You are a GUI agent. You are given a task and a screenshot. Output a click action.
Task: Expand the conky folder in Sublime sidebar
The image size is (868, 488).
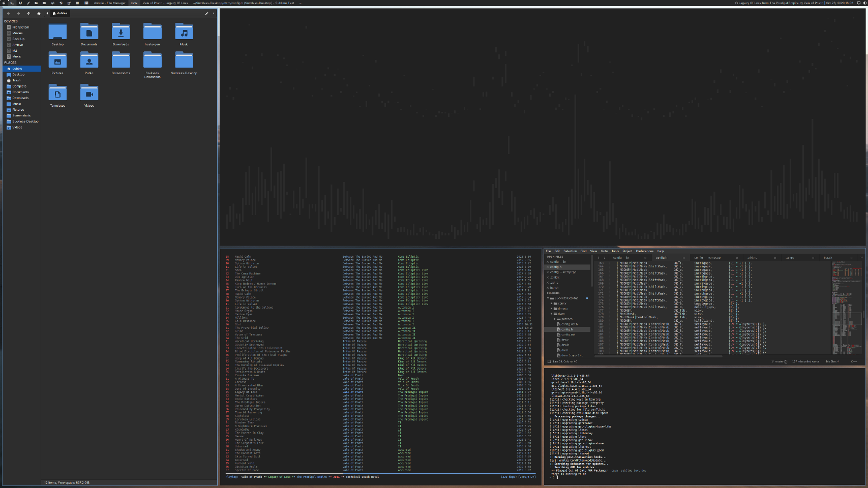point(552,303)
